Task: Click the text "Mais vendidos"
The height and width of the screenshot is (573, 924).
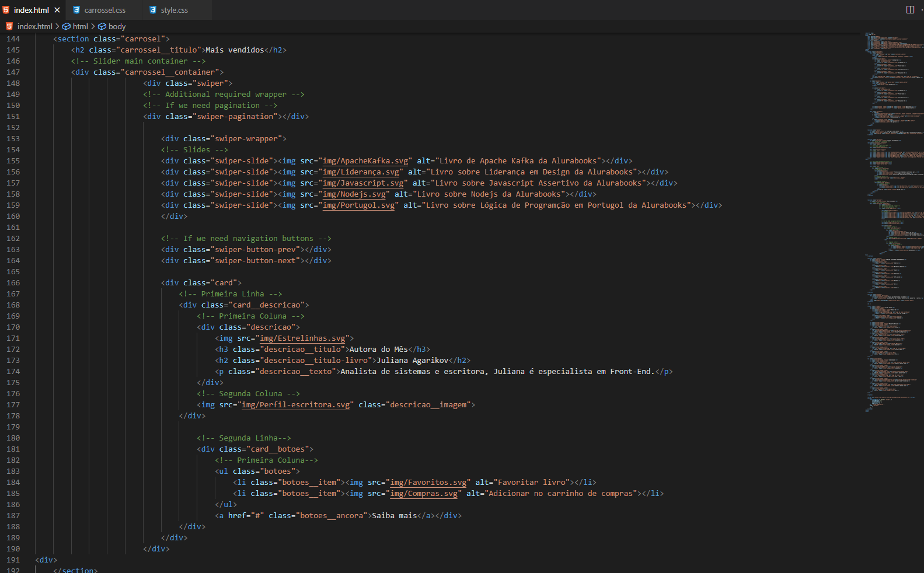Action: tap(235, 50)
